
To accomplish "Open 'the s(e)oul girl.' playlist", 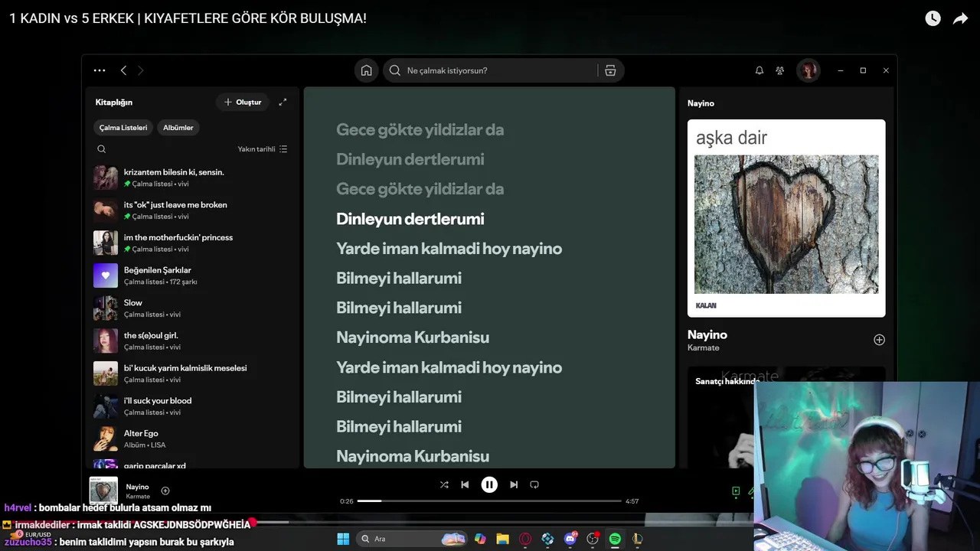I will 191,341.
